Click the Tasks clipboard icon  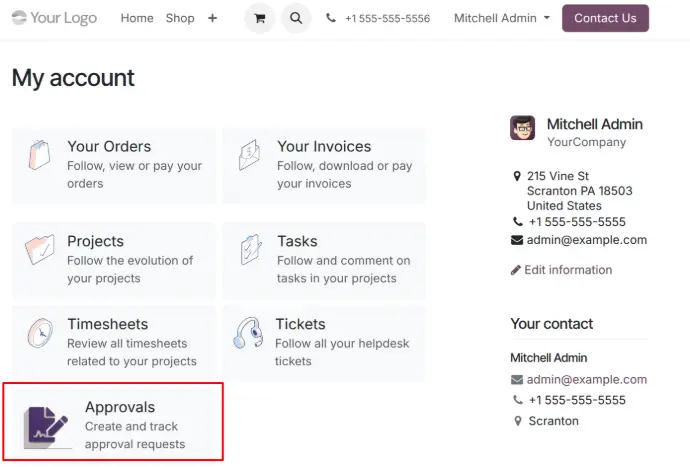click(x=250, y=250)
